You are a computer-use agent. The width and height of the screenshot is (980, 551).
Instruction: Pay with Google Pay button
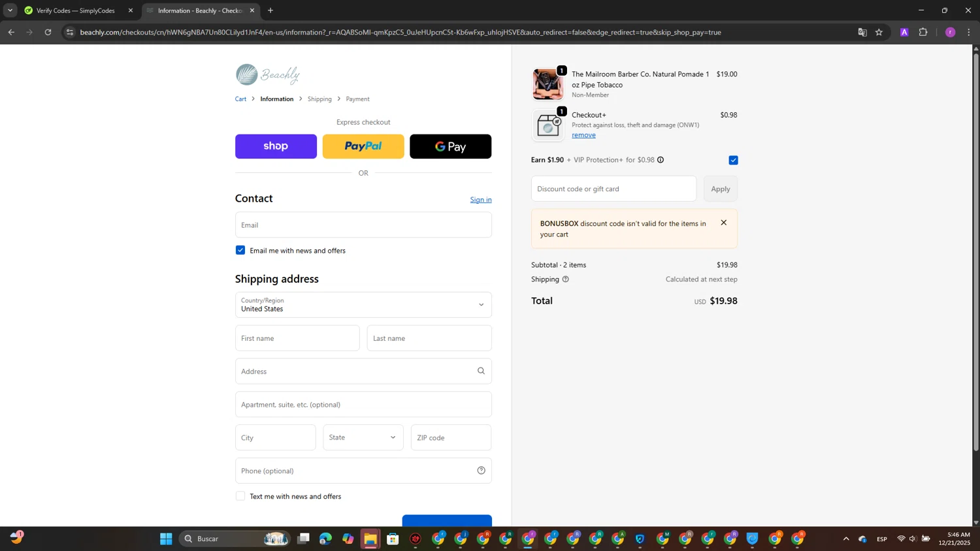(x=450, y=146)
